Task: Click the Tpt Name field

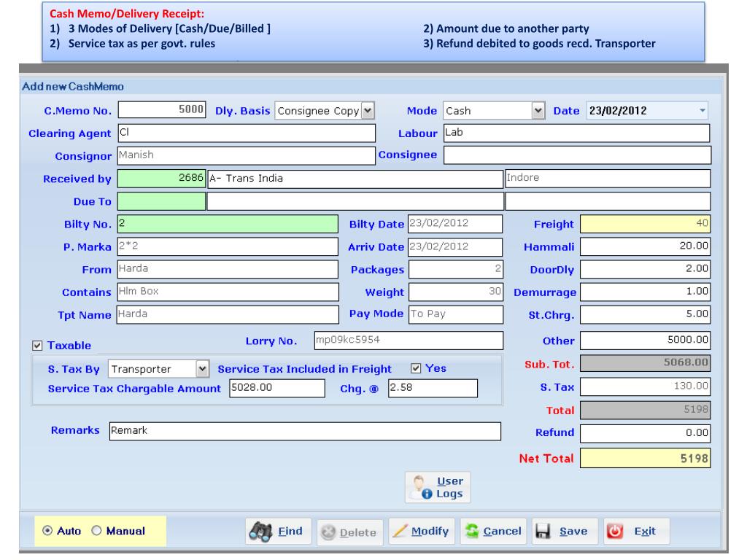Action: [x=228, y=314]
